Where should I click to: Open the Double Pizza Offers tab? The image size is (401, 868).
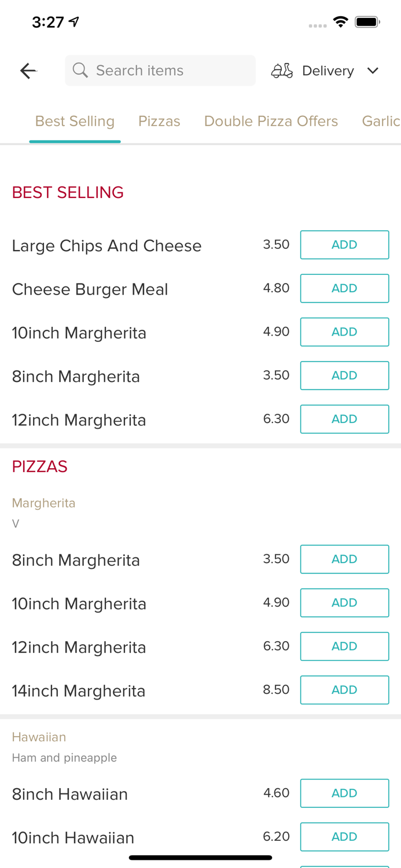pyautogui.click(x=271, y=121)
